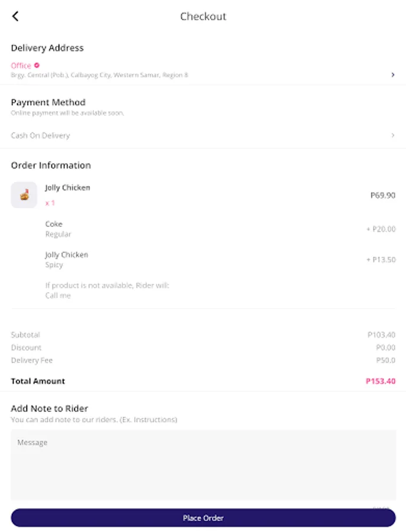Click the P69.90 item price

point(382,195)
